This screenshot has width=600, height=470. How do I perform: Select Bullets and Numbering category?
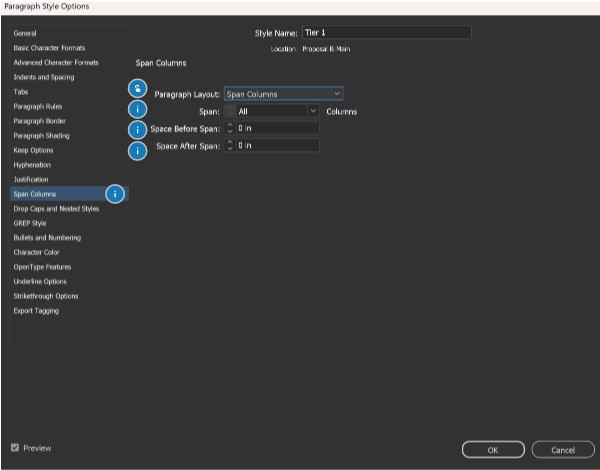(47, 238)
